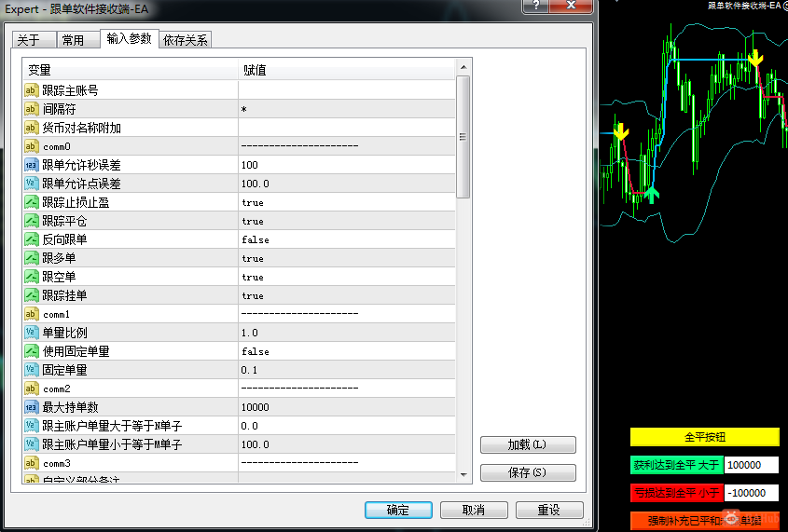Click the bool icon beside 跟多单
Screen dimensions: 788x532
click(32, 258)
